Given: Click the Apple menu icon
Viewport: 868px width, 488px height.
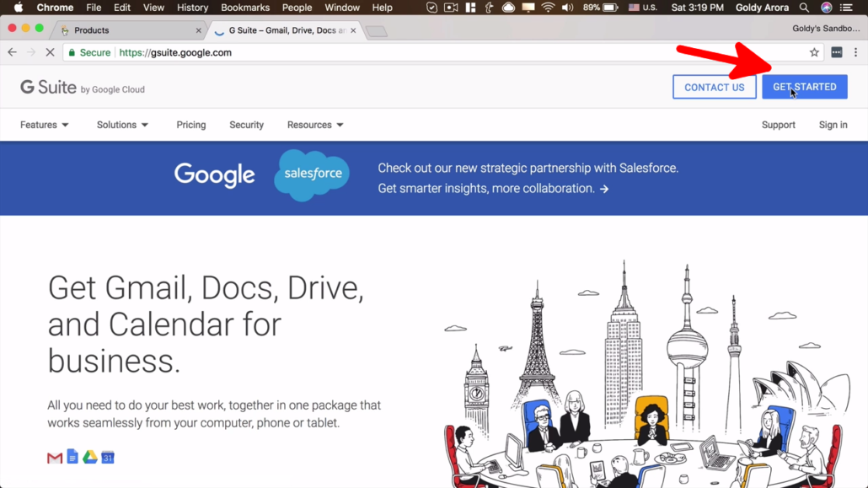Looking at the screenshot, I should point(19,8).
